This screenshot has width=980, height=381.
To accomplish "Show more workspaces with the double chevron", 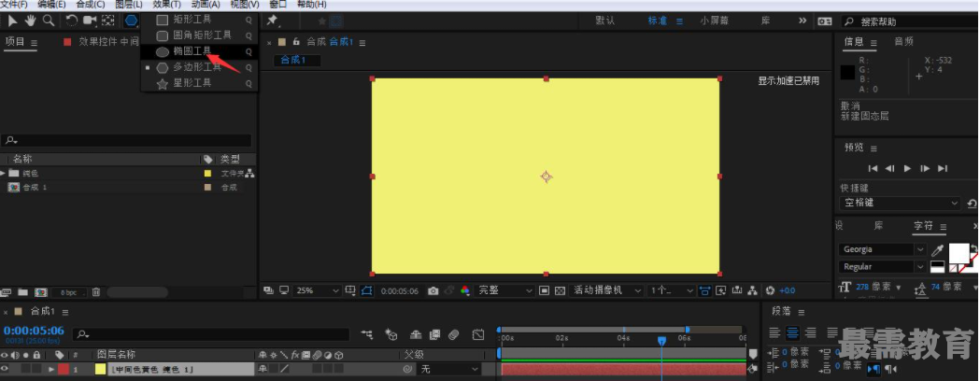I will (x=802, y=21).
